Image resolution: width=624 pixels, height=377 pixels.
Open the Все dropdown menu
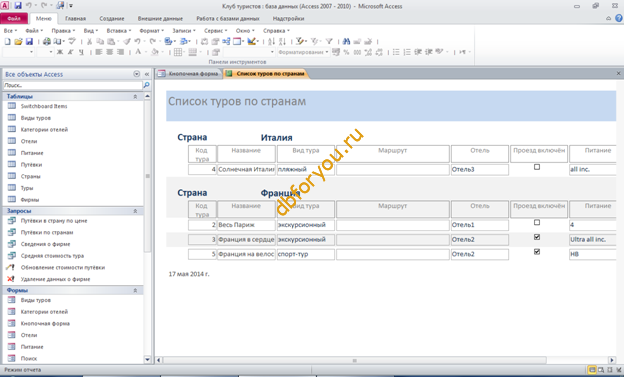pos(10,31)
